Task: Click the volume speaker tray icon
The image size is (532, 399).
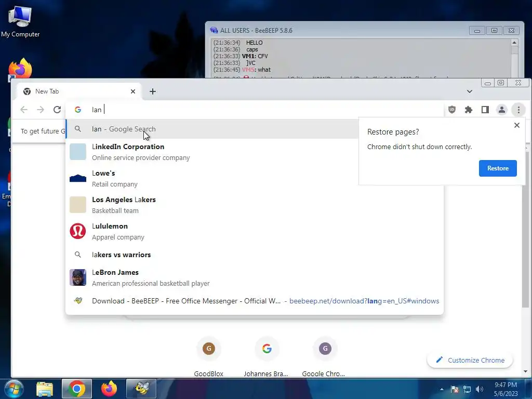Action: 480,389
